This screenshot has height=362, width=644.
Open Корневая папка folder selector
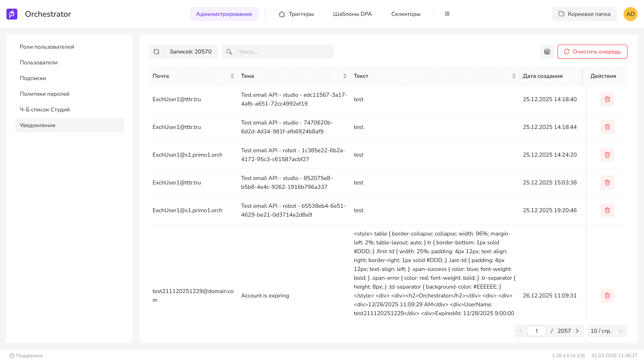click(x=584, y=14)
